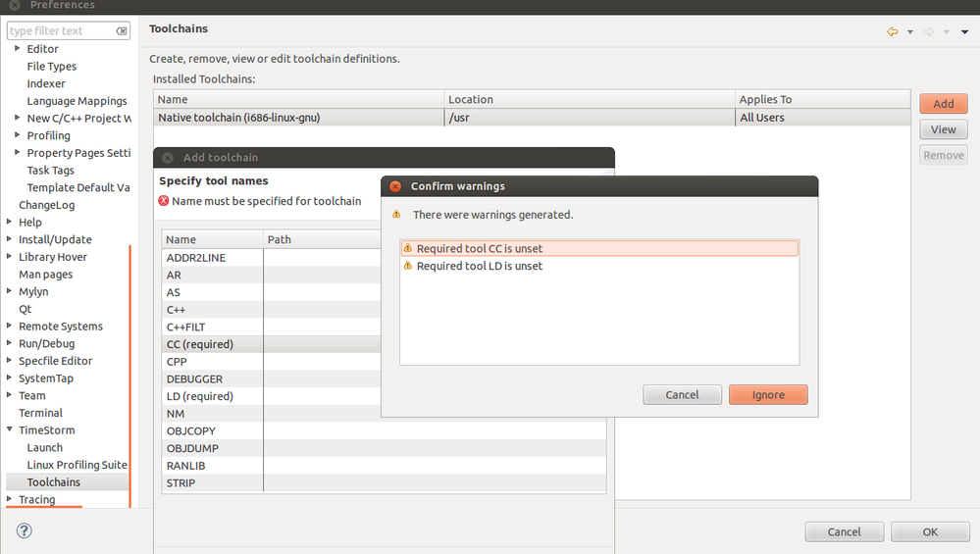Select Specfile Editor preference item
This screenshot has height=554, width=980.
click(55, 361)
